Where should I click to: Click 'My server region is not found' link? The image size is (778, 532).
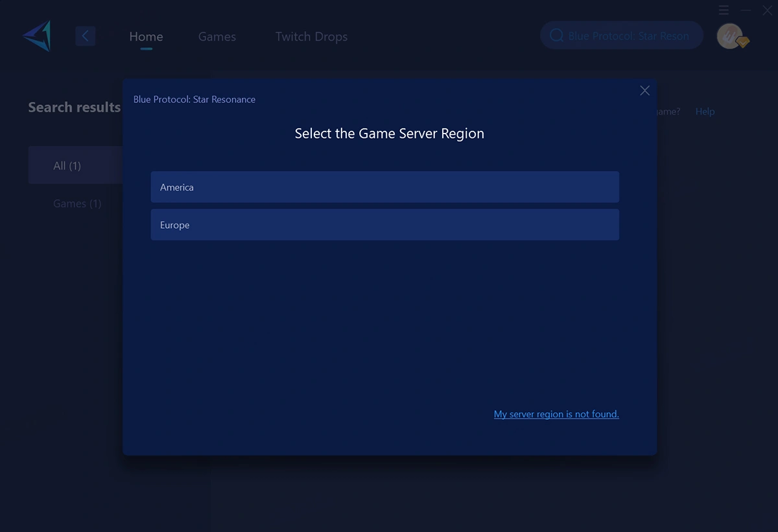point(556,414)
